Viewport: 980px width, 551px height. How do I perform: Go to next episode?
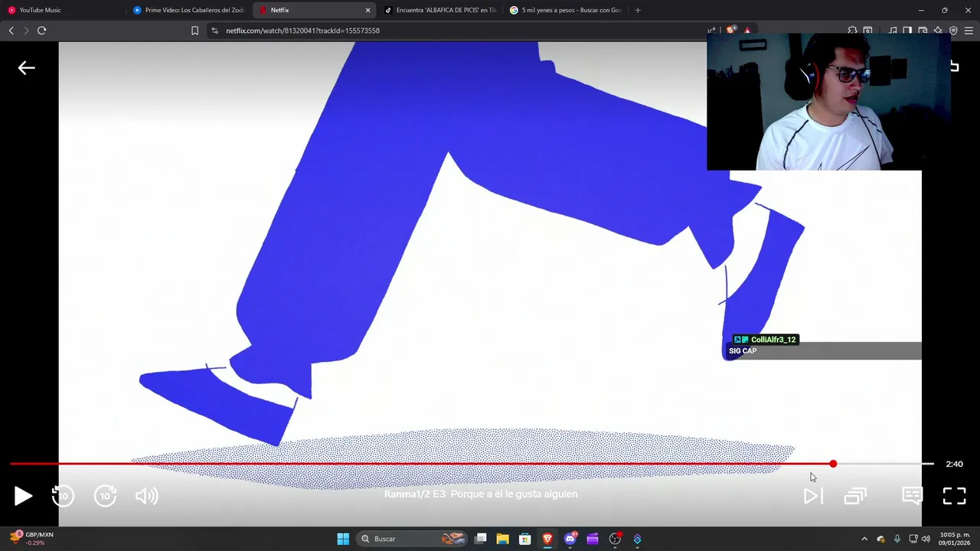813,496
